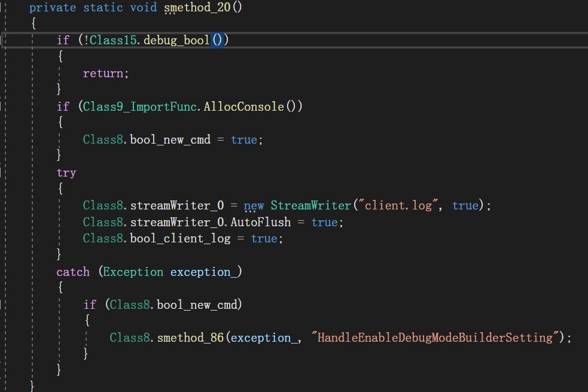This screenshot has width=588, height=392.
Task: Click the 'try' keyword
Action: click(x=66, y=173)
